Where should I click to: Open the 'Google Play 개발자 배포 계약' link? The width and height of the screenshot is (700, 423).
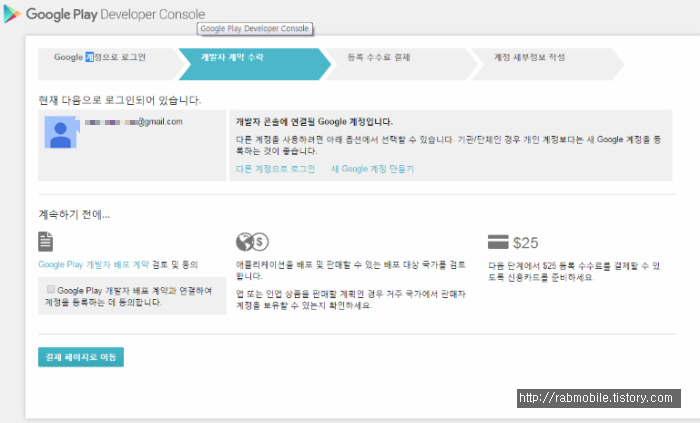(x=94, y=265)
